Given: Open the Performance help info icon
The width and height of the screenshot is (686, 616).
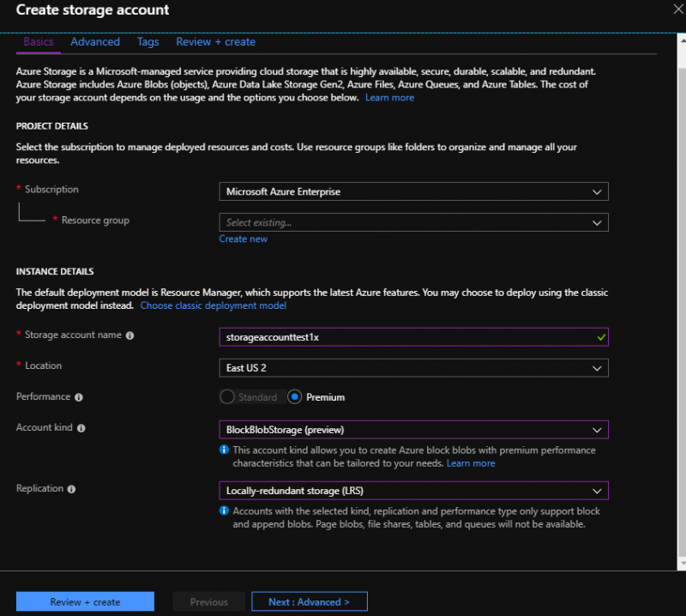Looking at the screenshot, I should (x=80, y=397).
